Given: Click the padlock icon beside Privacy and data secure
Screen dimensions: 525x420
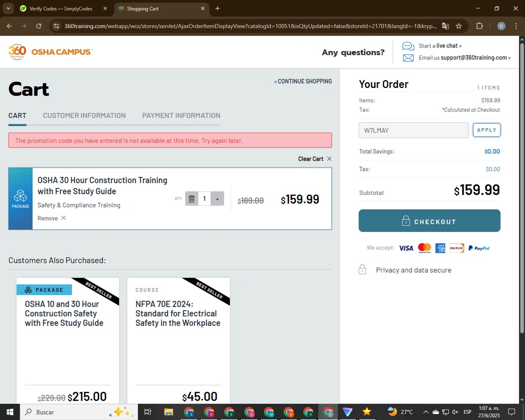Looking at the screenshot, I should tap(362, 269).
